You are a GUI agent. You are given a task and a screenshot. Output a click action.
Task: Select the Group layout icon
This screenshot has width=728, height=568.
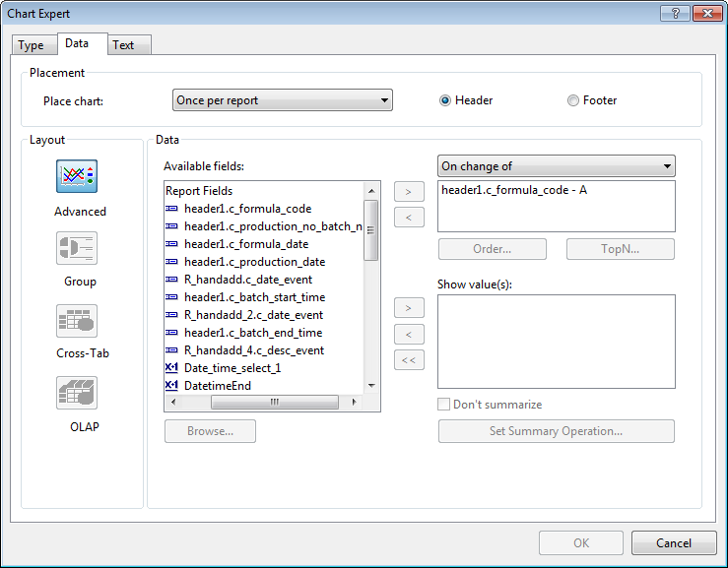[77, 248]
